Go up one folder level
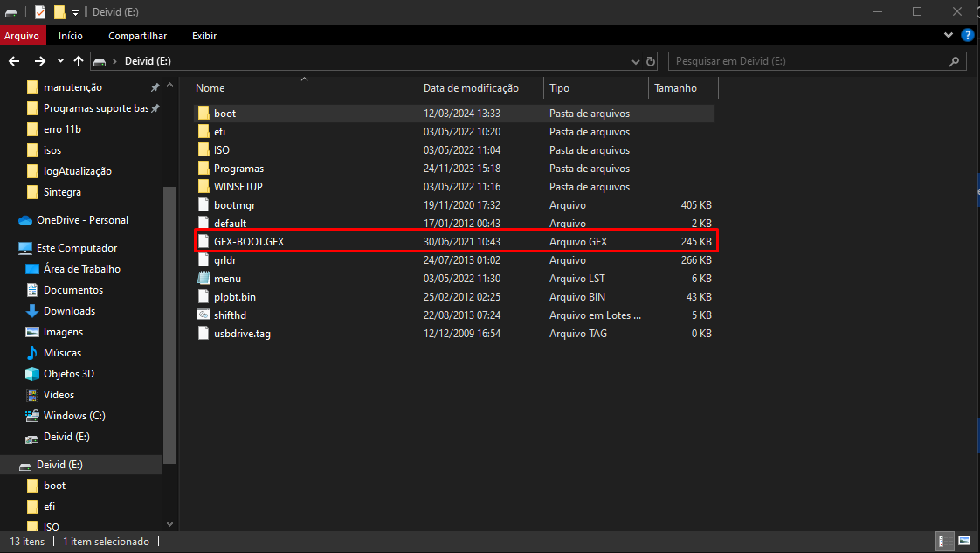 coord(78,61)
